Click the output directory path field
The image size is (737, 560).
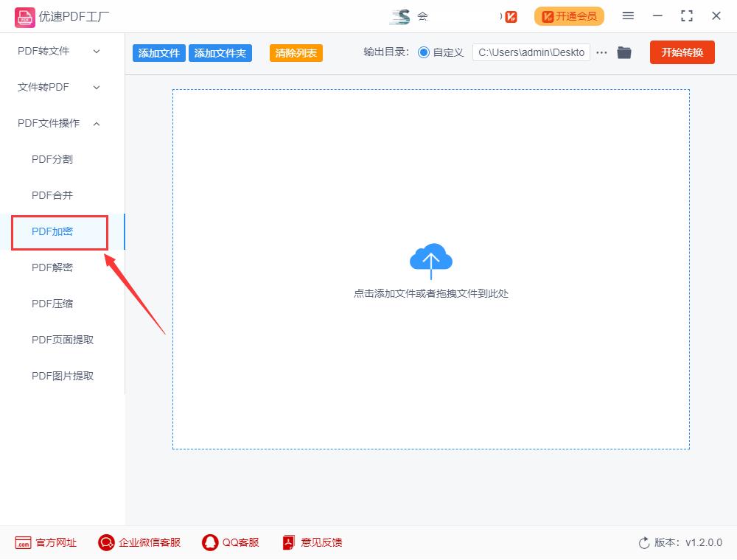click(531, 52)
